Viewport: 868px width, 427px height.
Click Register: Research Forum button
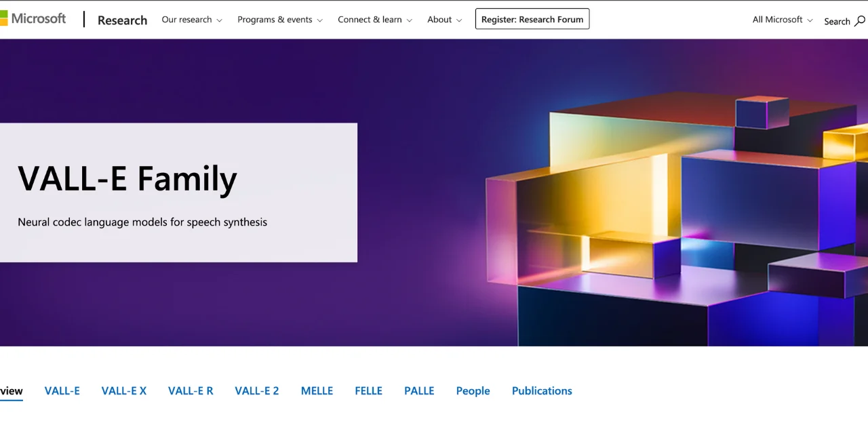click(532, 20)
